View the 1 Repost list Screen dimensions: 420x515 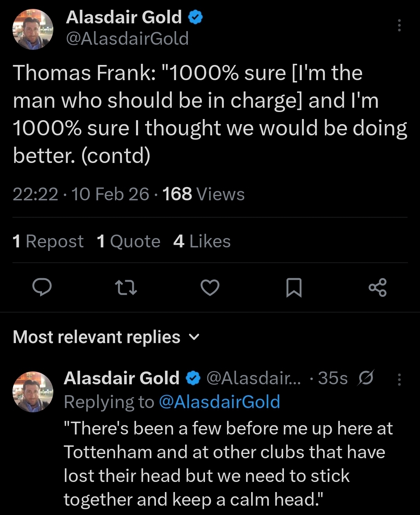pyautogui.click(x=48, y=241)
